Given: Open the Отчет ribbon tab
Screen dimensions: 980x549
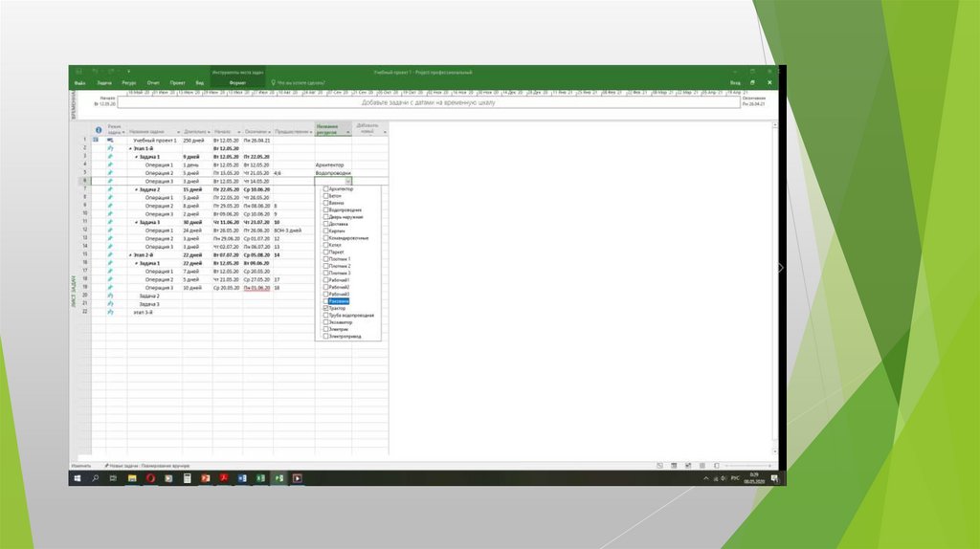Looking at the screenshot, I should click(153, 82).
